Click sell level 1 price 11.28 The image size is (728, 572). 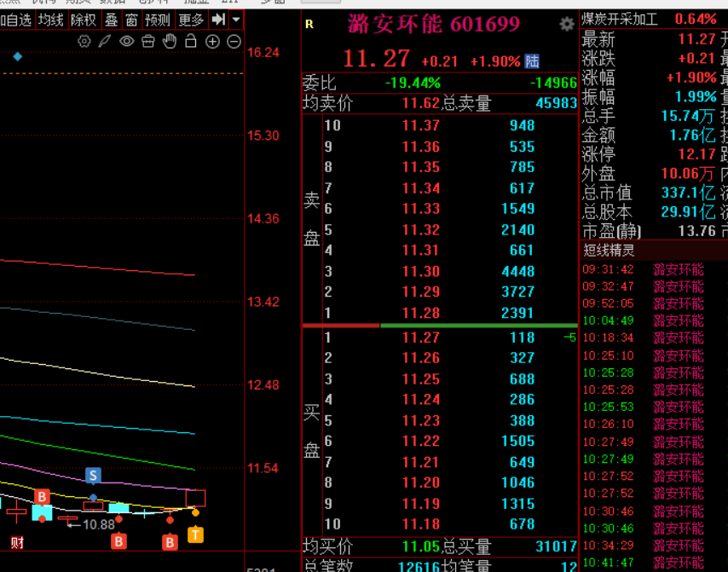420,313
